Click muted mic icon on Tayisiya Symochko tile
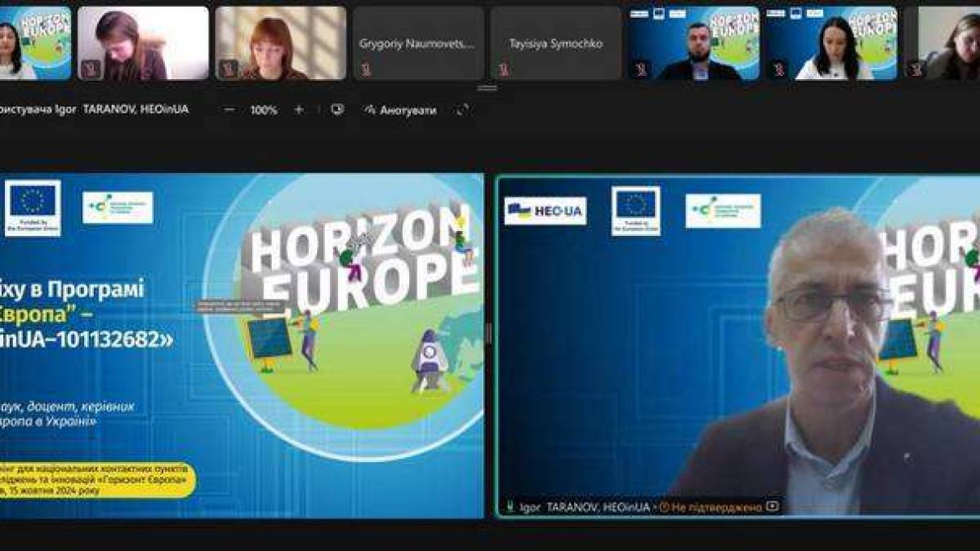 tap(504, 69)
